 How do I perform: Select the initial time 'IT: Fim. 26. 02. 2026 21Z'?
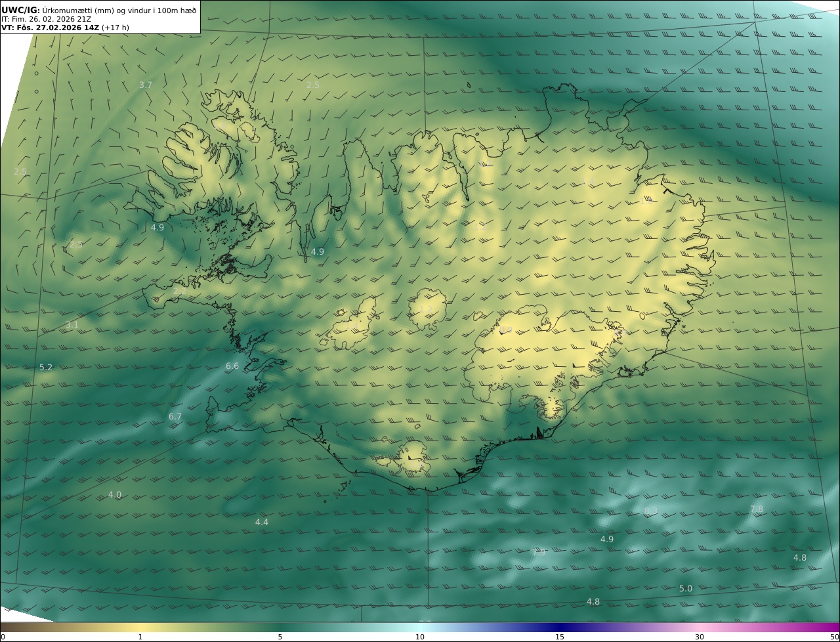47,19
